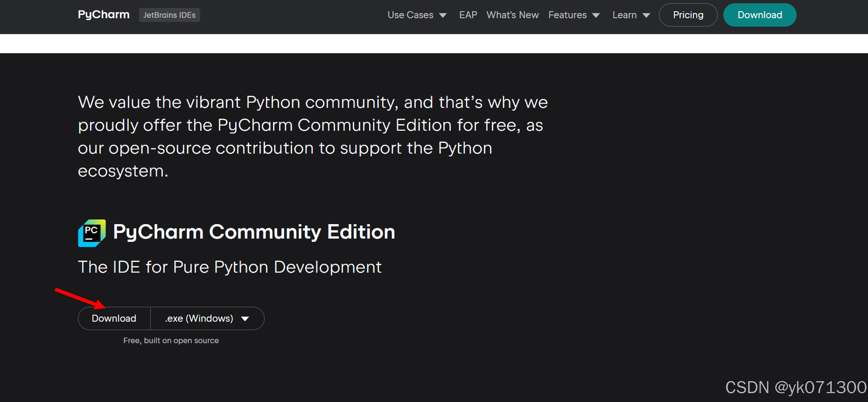Click the PyCharm Community Edition heading
868x402 pixels.
click(254, 232)
